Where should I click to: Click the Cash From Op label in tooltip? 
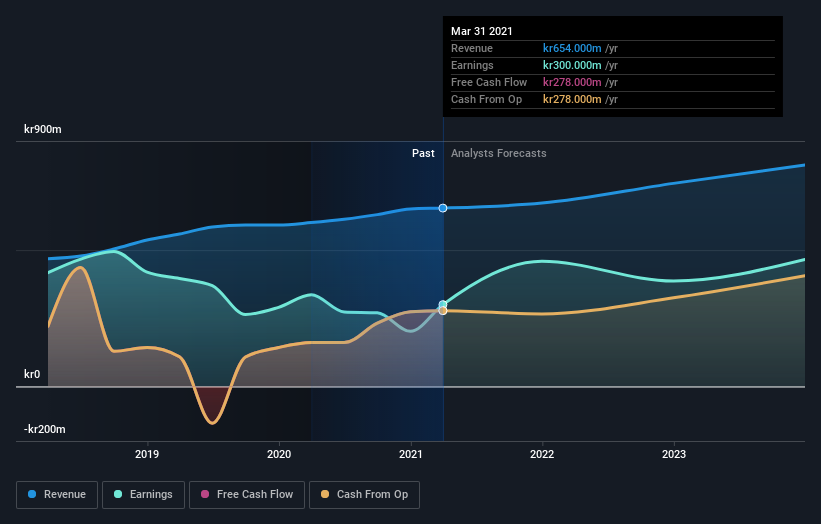click(x=486, y=99)
